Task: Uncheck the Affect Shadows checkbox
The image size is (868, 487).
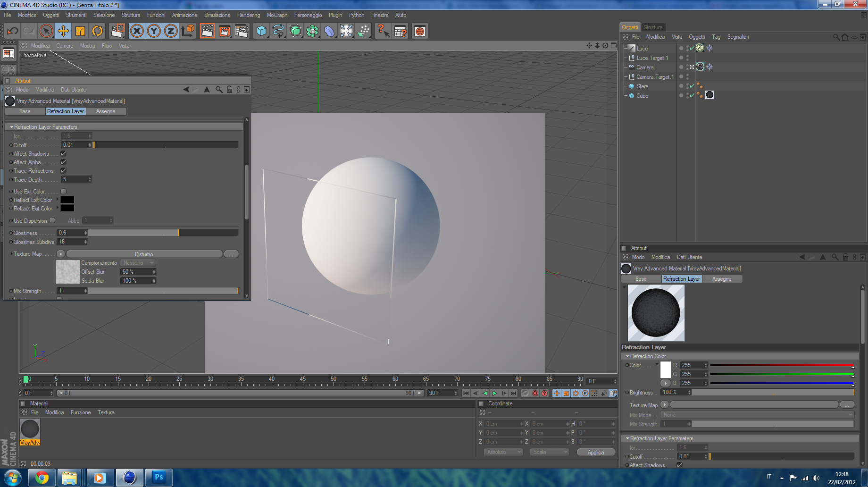Action: tap(64, 154)
